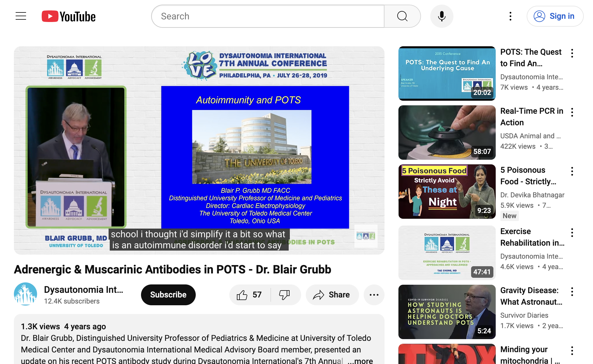Open options menu for Exercise Rehabilitation video
This screenshot has height=364, width=593.
coord(572,233)
